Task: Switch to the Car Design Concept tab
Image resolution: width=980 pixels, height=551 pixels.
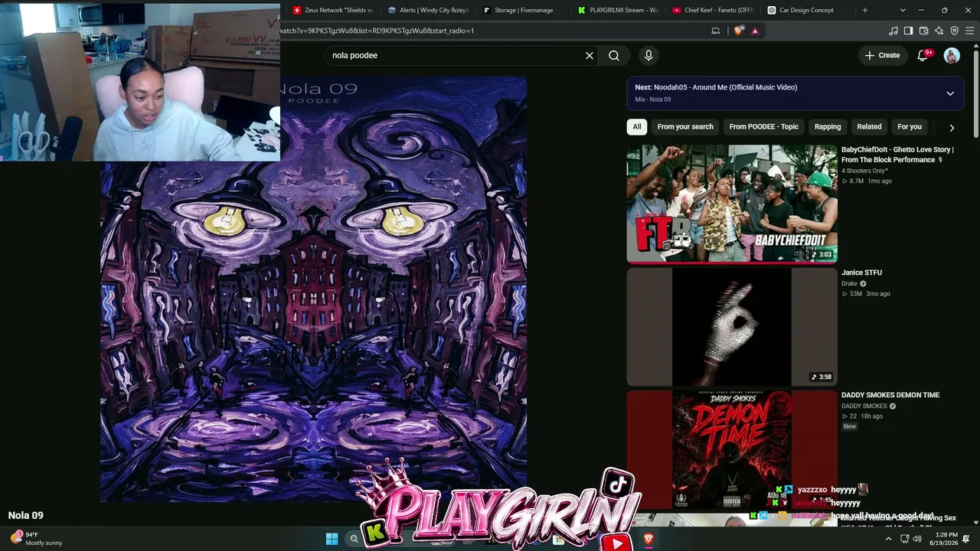Action: pyautogui.click(x=808, y=10)
